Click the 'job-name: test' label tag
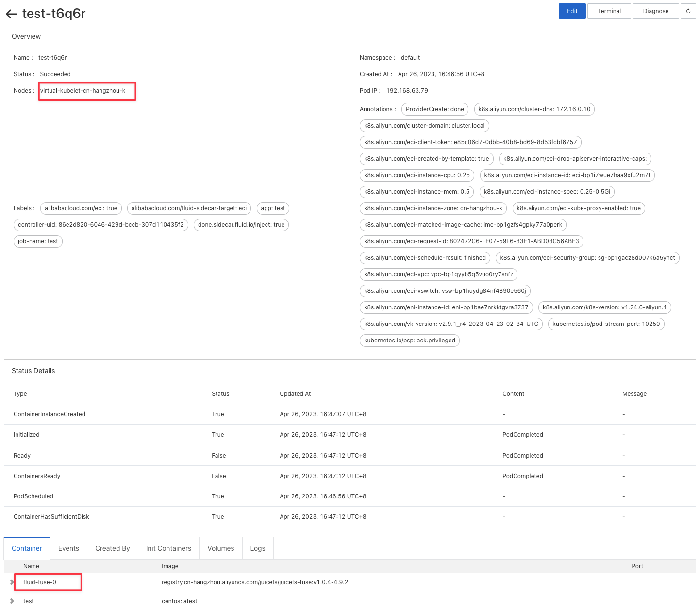Viewport: 700px width, 614px height. [38, 241]
